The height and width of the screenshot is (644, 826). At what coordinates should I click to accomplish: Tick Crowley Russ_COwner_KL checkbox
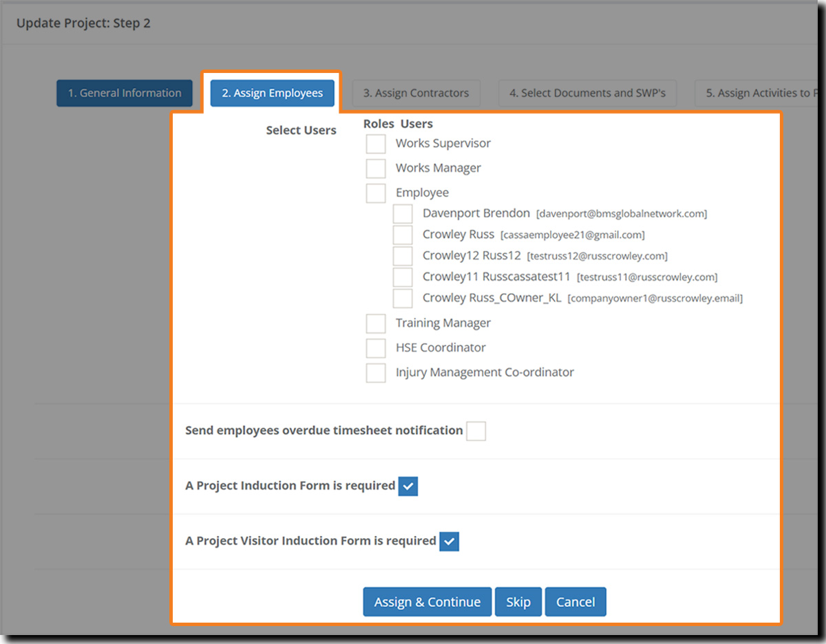[x=403, y=299]
